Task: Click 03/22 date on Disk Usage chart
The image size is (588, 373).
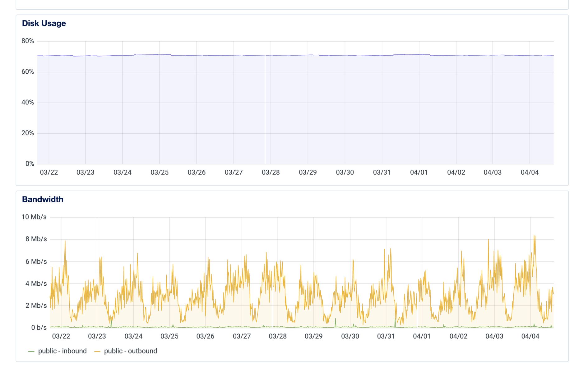Action: (x=49, y=173)
